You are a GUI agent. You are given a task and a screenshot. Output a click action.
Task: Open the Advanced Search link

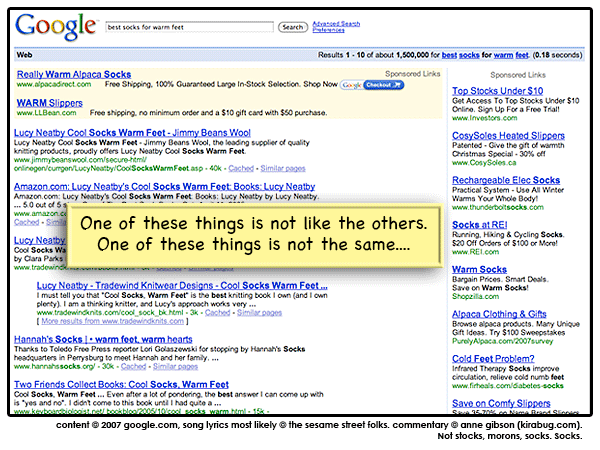click(x=336, y=24)
